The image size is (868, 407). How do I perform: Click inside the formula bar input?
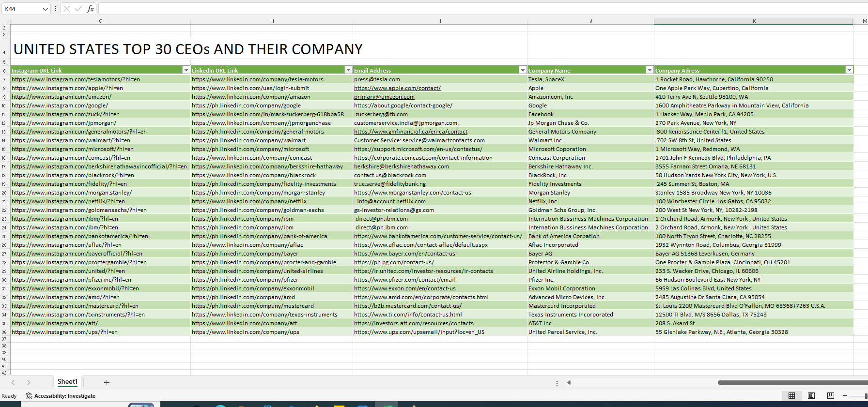click(482, 9)
